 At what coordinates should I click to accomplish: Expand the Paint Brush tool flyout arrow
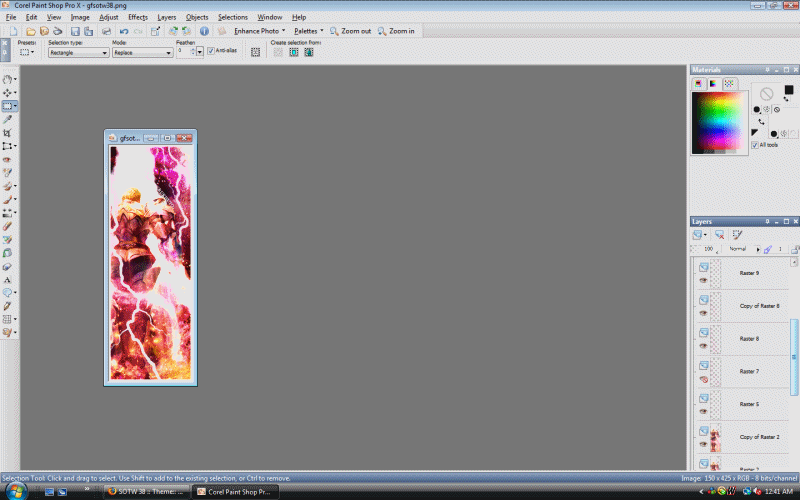pyautogui.click(x=16, y=199)
